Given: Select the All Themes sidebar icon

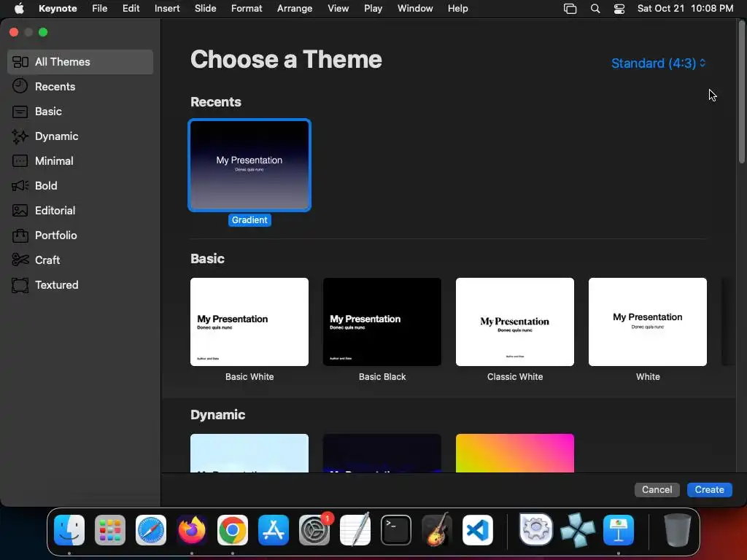Looking at the screenshot, I should click(x=20, y=62).
